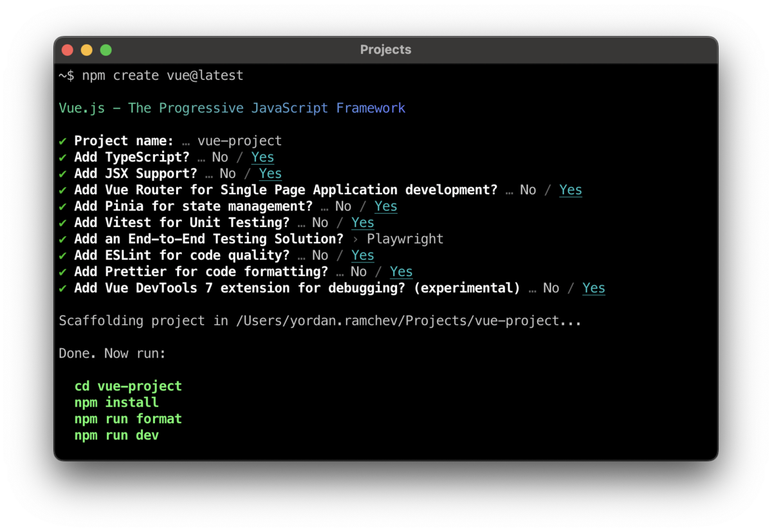Click the 'Projects' window title

click(385, 50)
